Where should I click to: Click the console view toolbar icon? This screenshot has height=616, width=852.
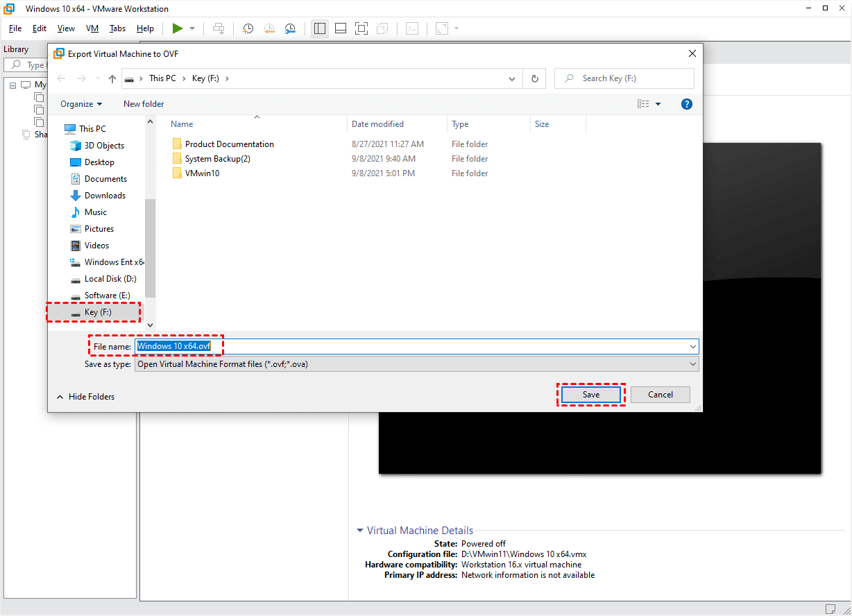[x=412, y=28]
